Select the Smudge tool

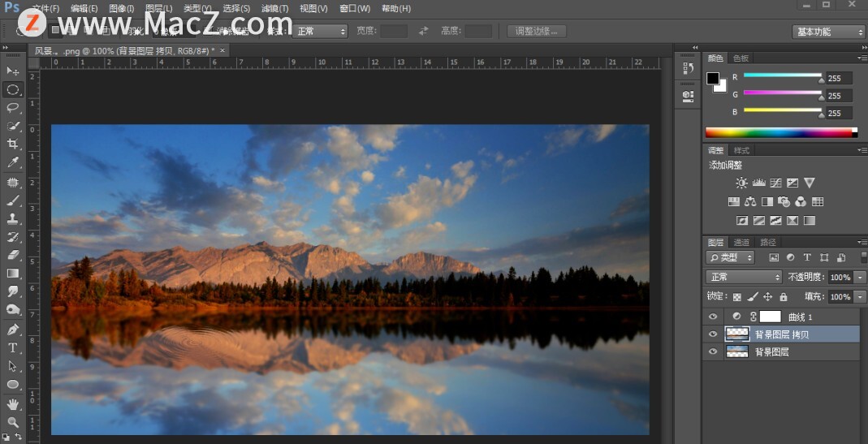pos(13,291)
